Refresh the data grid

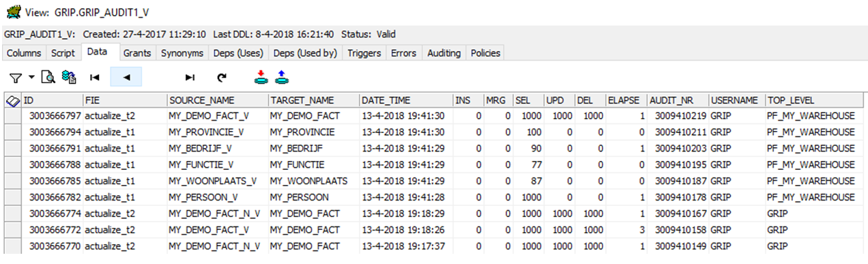coord(222,78)
